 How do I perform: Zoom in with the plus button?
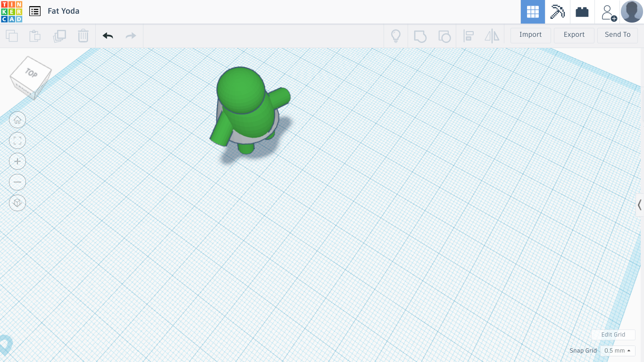pyautogui.click(x=17, y=161)
